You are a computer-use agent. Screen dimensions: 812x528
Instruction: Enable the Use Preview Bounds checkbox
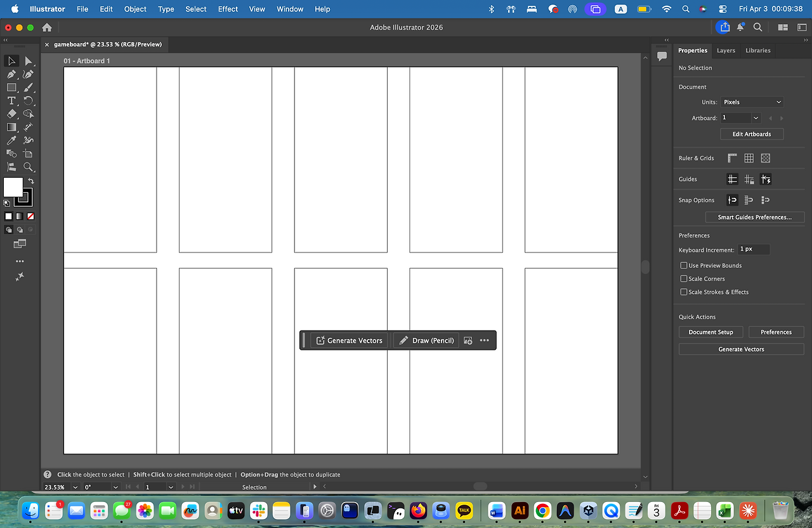683,265
